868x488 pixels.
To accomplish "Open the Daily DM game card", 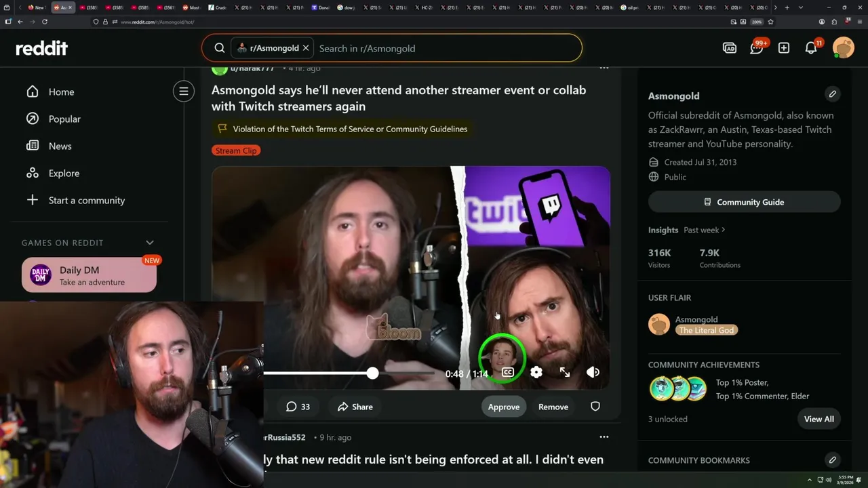I will (89, 275).
